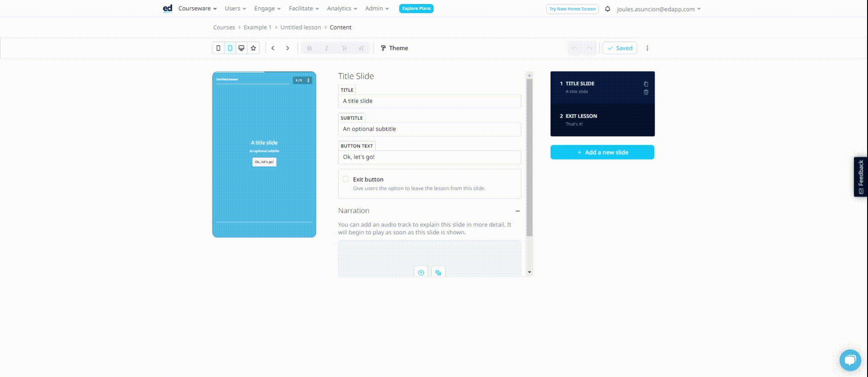The image size is (868, 377).
Task: Delete the Title Slide
Action: pos(646,92)
